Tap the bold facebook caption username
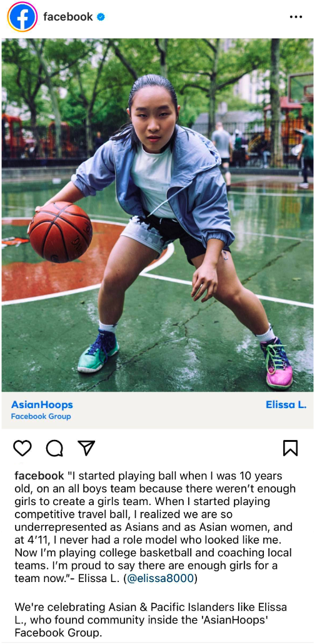Image resolution: width=317 pixels, height=644 pixels. pyautogui.click(x=39, y=476)
